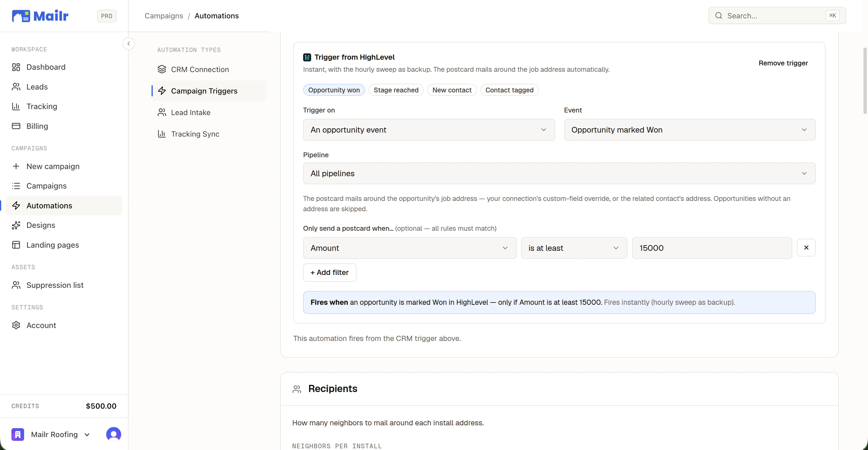The image size is (868, 450).
Task: Click the Automations lightning icon in sidebar
Action: pos(16,205)
